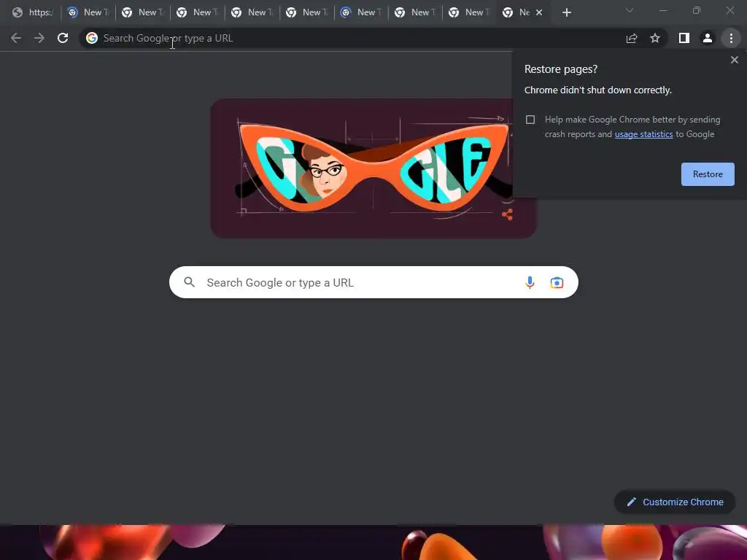Image resolution: width=747 pixels, height=560 pixels.
Task: Open the cat-eye glasses Google Doodle
Action: [373, 168]
